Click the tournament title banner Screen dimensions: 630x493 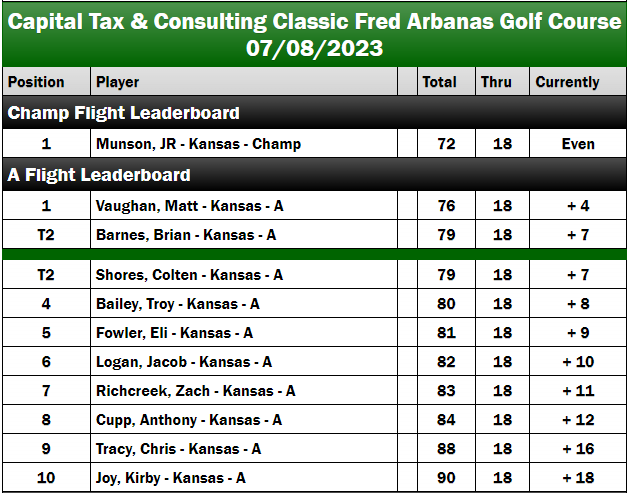click(315, 34)
